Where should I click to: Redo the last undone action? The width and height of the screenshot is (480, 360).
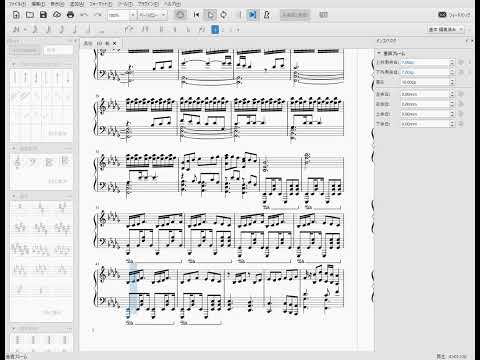coord(98,15)
